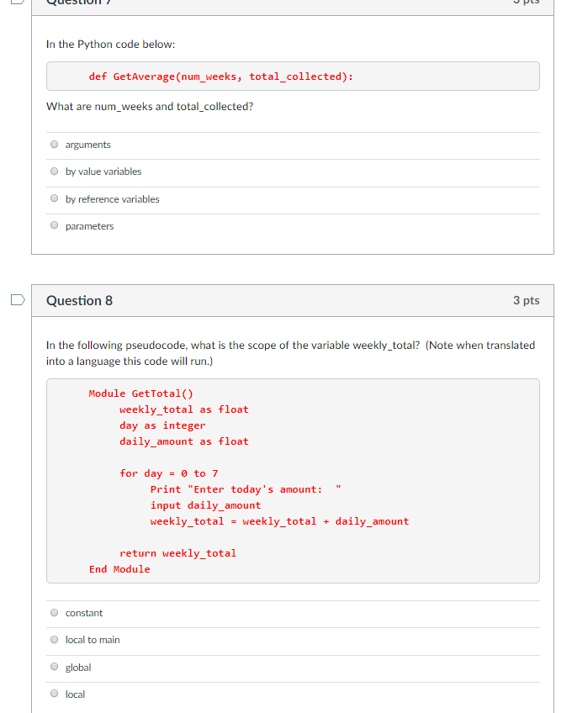Select the 'local to main' answer option
This screenshot has height=713, width=588.
coord(54,639)
